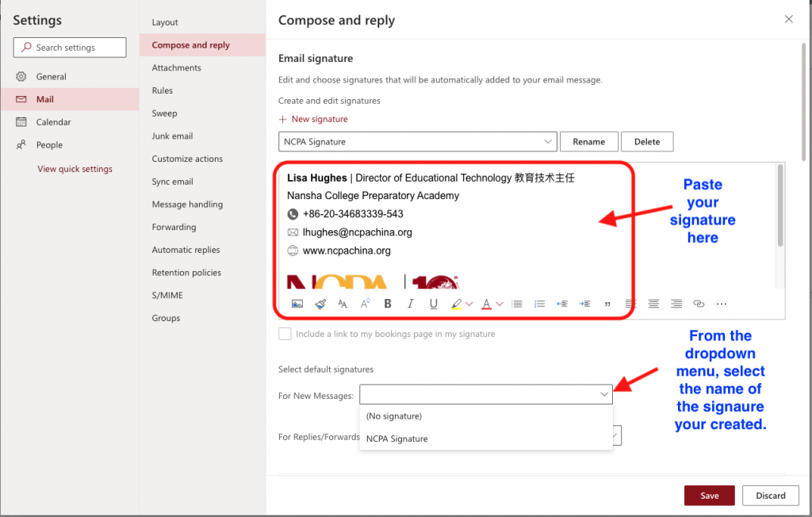Enable bookings page link in signature checkbox
812x517 pixels.
point(285,334)
